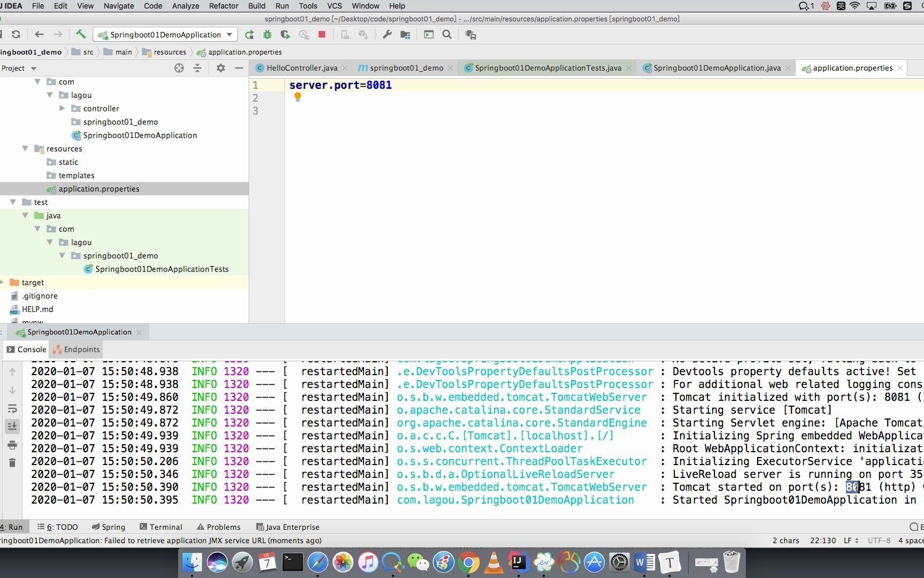Rerun Springboot01DemoApplication with the green arrow
The height and width of the screenshot is (578, 924).
(x=249, y=35)
